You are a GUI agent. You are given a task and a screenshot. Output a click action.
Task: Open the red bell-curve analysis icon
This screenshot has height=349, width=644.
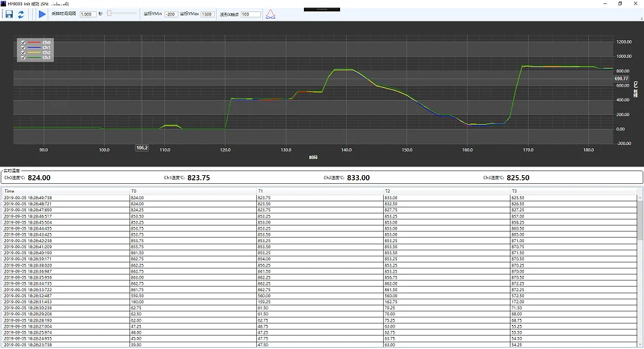pos(270,14)
